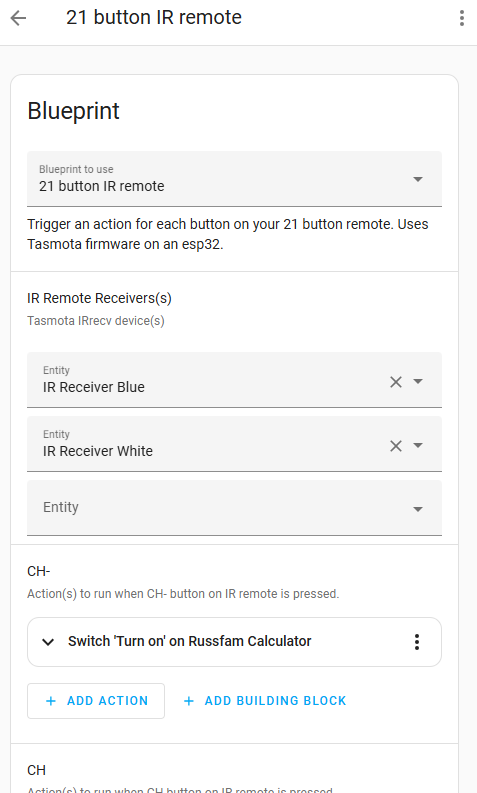
Task: Expand the Switch 'Turn on' action chevron
Action: click(48, 642)
